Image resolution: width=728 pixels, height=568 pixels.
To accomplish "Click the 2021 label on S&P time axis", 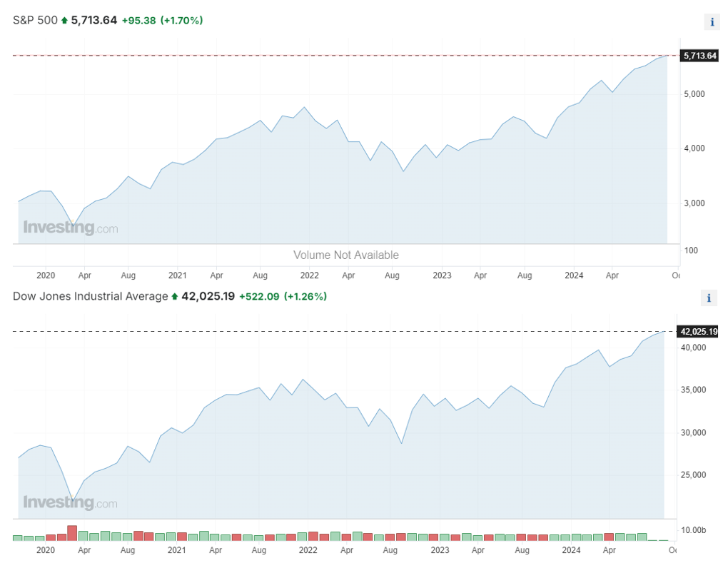I will pos(177,275).
